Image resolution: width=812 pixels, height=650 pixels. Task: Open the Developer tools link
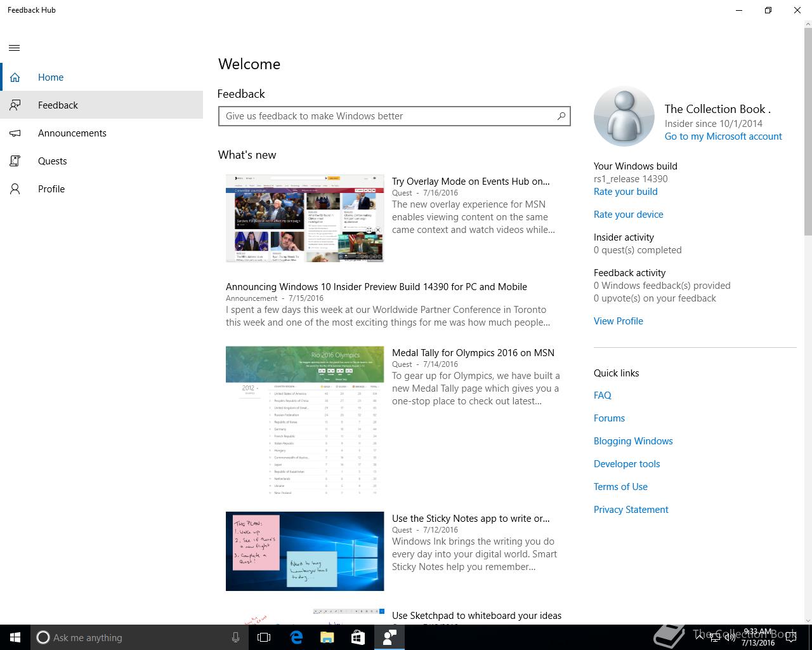click(627, 464)
